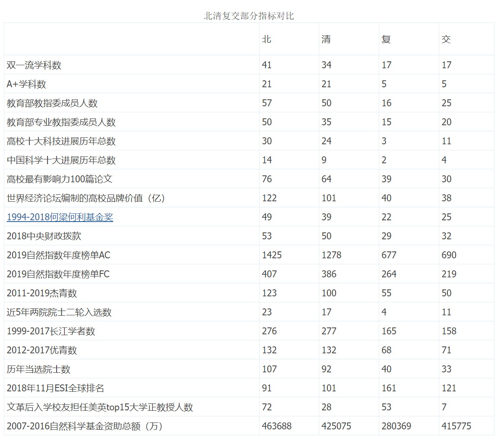Select the row label 双一流学科数
Viewport: 504px width, 438px height.
tap(34, 65)
